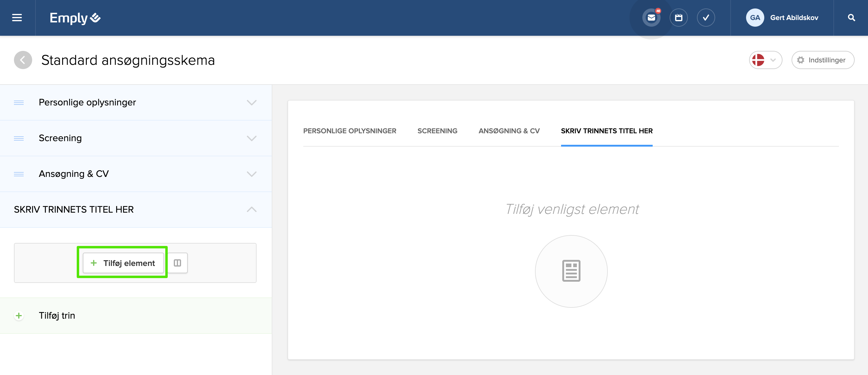Click the search magnifier icon
The width and height of the screenshot is (868, 375).
(851, 18)
